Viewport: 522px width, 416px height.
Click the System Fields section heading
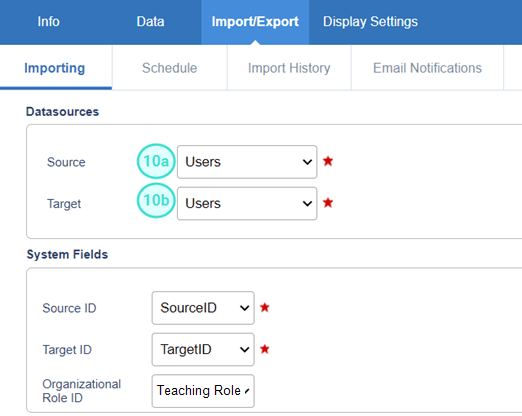[67, 254]
